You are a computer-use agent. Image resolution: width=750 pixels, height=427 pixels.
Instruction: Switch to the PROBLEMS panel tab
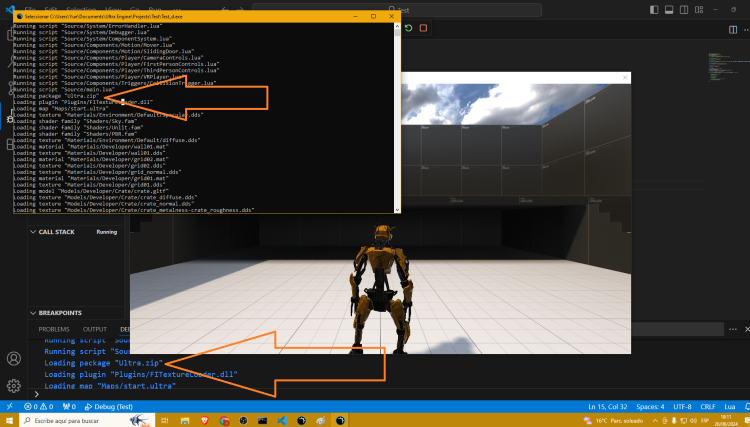coord(54,329)
